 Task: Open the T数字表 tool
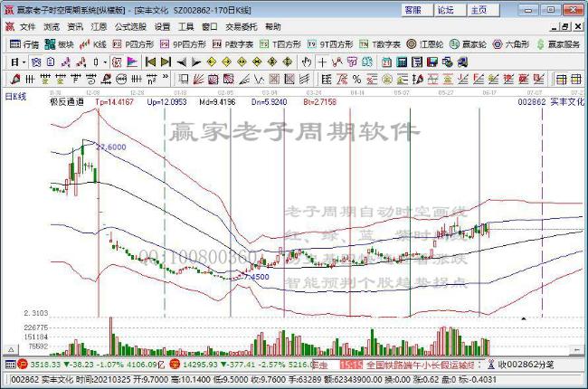[380, 44]
